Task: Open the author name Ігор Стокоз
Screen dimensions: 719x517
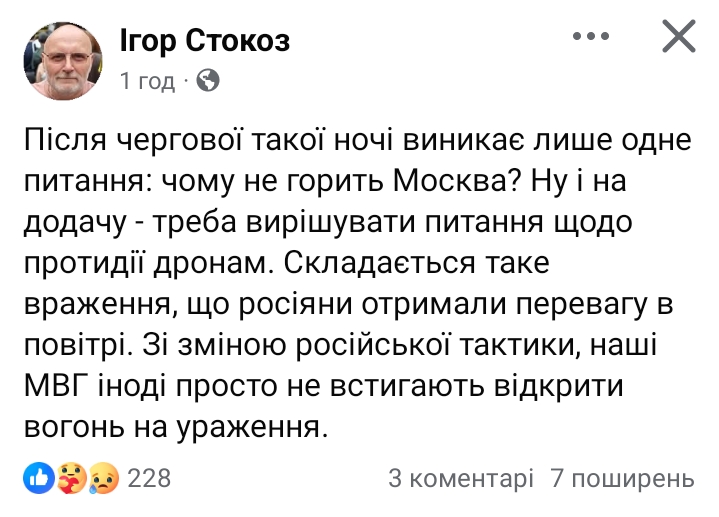Action: coord(205,41)
